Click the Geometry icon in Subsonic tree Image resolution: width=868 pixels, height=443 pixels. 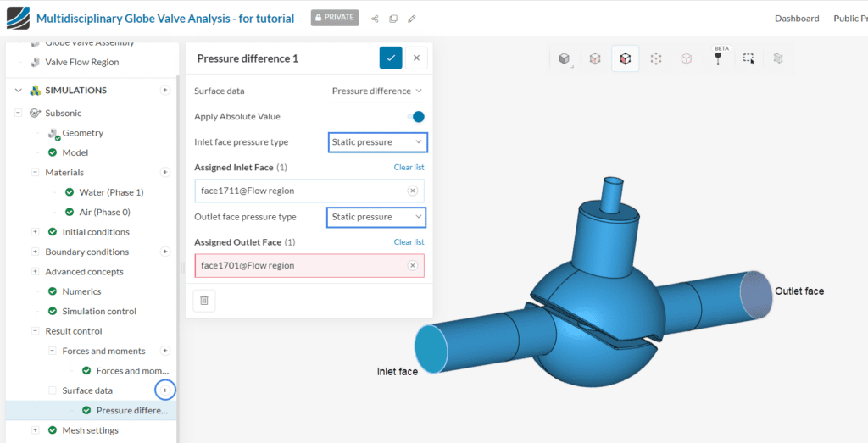click(53, 134)
